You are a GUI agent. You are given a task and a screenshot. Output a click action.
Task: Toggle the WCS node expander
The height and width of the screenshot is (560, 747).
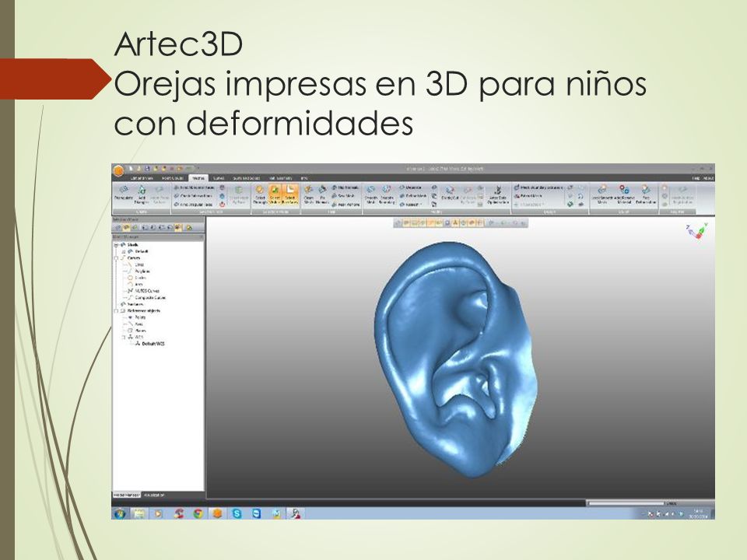pyautogui.click(x=124, y=337)
